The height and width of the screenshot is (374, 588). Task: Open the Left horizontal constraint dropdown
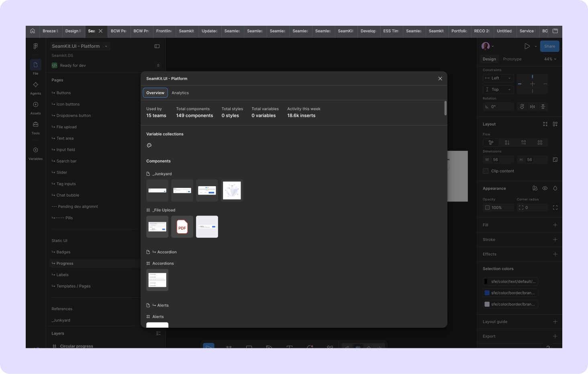click(498, 78)
